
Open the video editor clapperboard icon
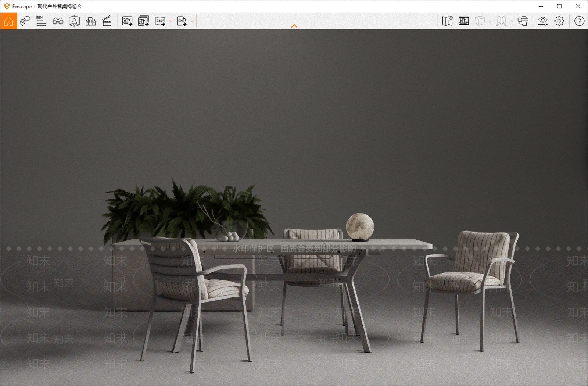(107, 21)
